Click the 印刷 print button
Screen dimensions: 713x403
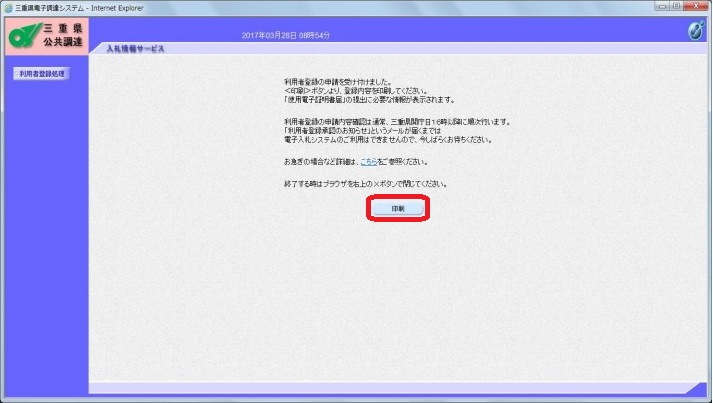[398, 208]
